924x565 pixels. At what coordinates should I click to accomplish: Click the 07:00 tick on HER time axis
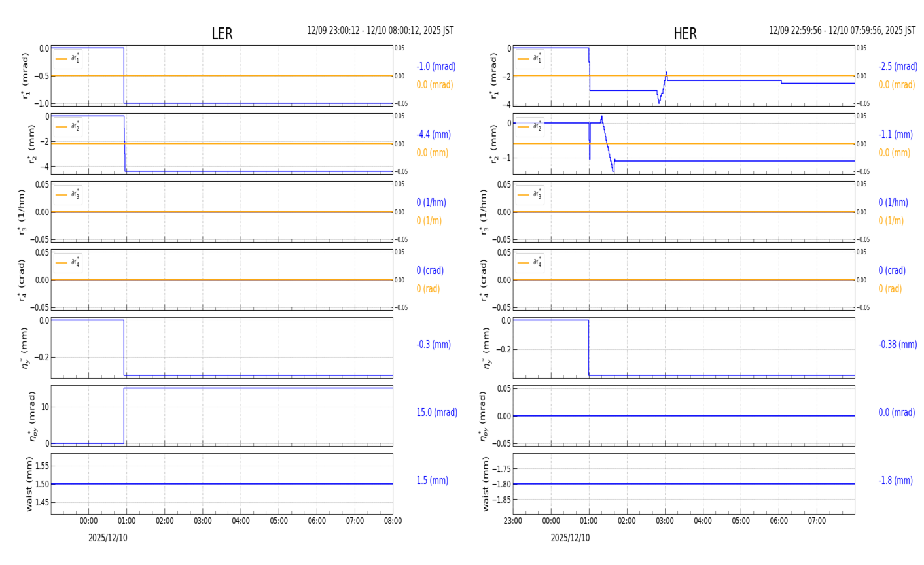817,521
